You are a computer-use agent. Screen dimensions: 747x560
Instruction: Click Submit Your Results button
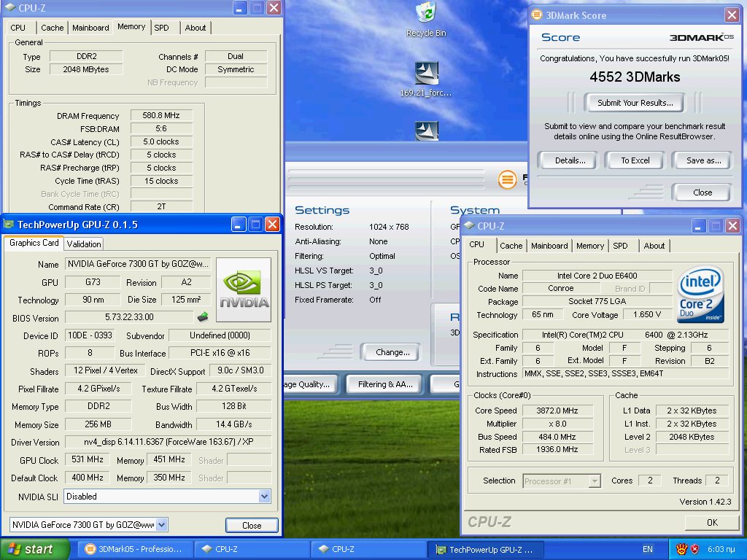point(635,103)
